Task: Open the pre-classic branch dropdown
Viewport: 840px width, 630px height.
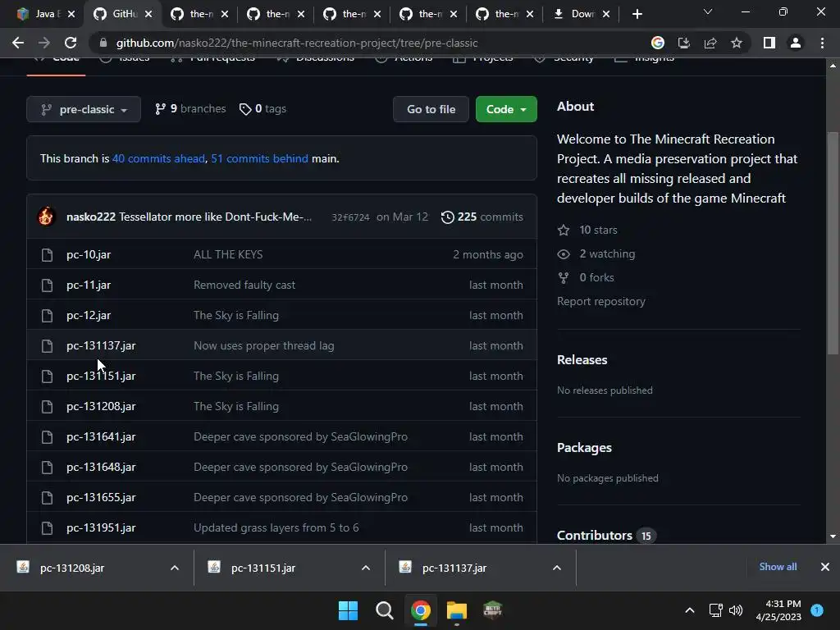Action: (x=84, y=109)
